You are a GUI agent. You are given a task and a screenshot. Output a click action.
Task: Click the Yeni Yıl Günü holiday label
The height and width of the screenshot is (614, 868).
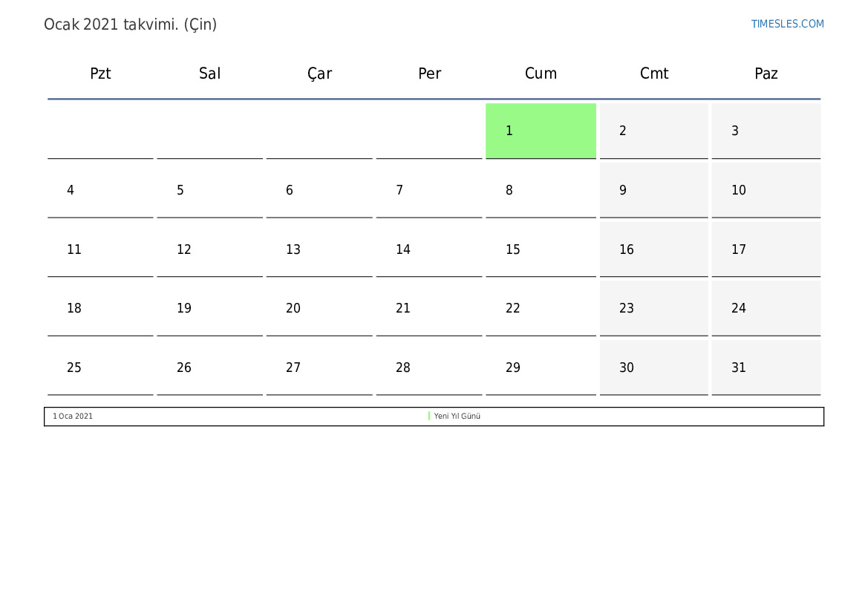coord(457,416)
